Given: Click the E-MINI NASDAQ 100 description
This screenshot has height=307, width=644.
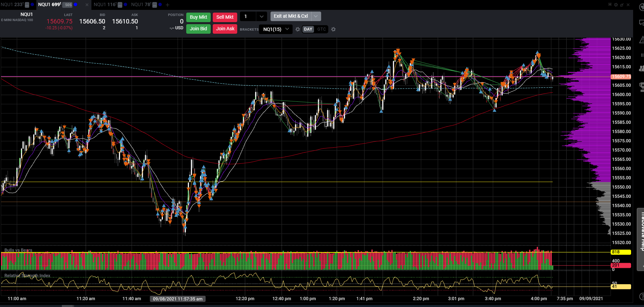Looking at the screenshot, I should [x=17, y=20].
